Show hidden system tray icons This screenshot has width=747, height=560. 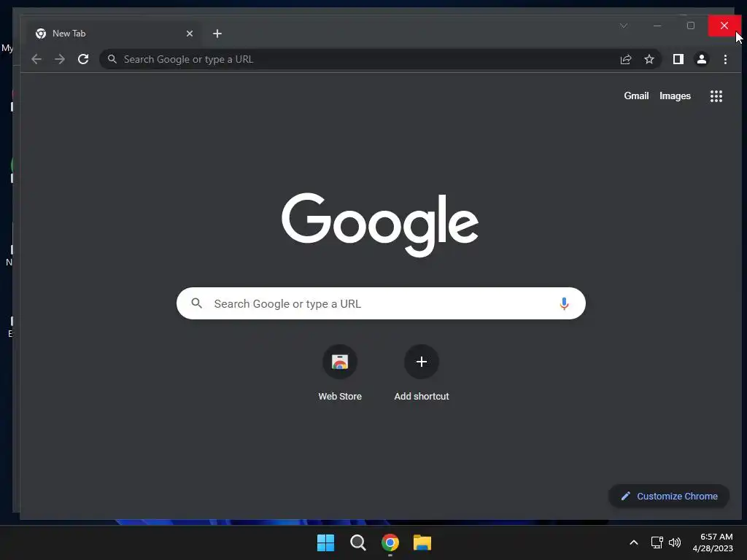click(x=634, y=542)
